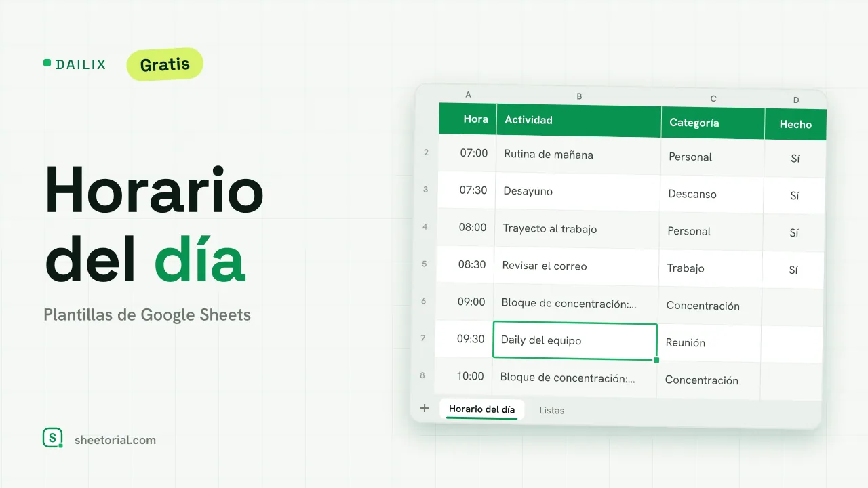868x488 pixels.
Task: Select column C header
Action: click(713, 99)
